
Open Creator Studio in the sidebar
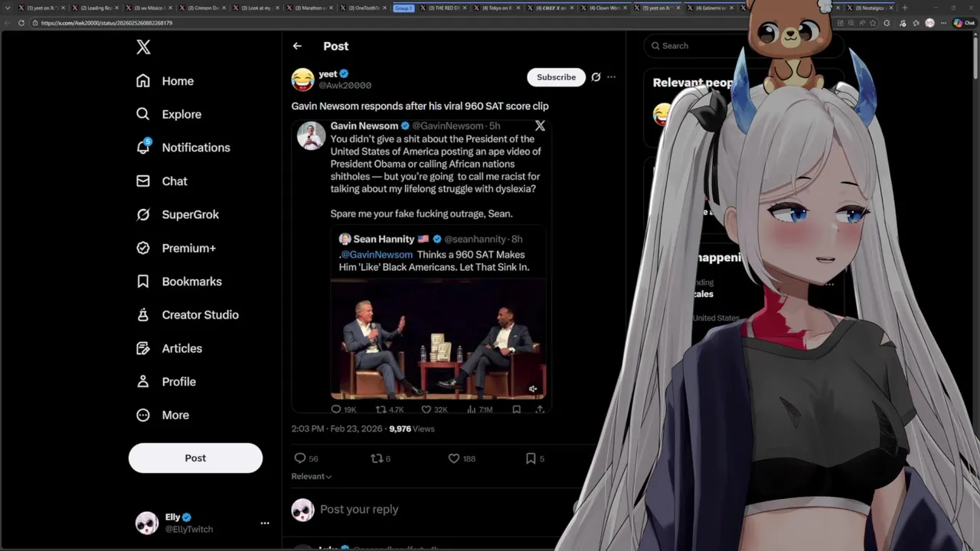[x=187, y=315]
